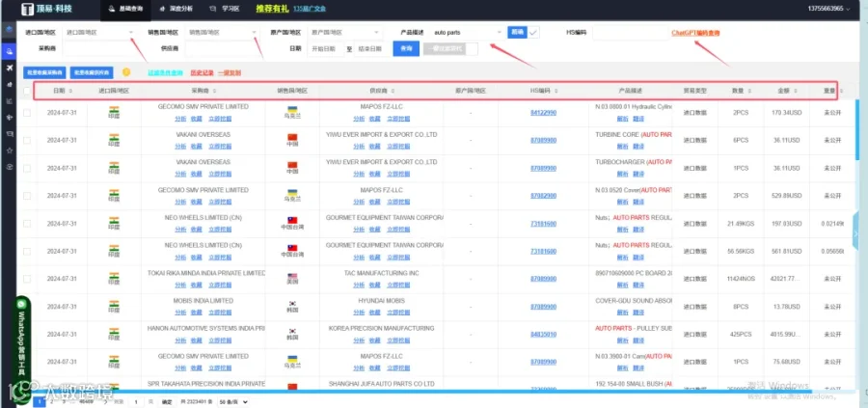Expand the right-side collapsed panel arrow

click(856, 234)
